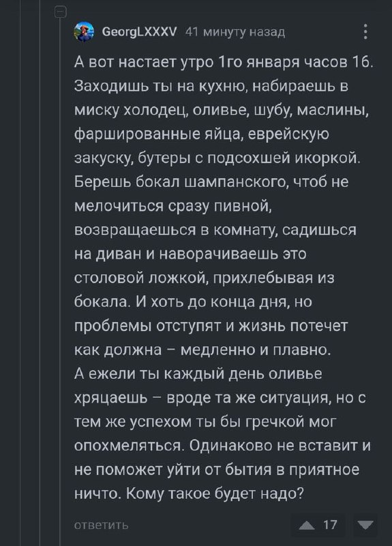Click the thread line below the collapse box
This screenshot has width=392, height=546.
tap(61, 278)
